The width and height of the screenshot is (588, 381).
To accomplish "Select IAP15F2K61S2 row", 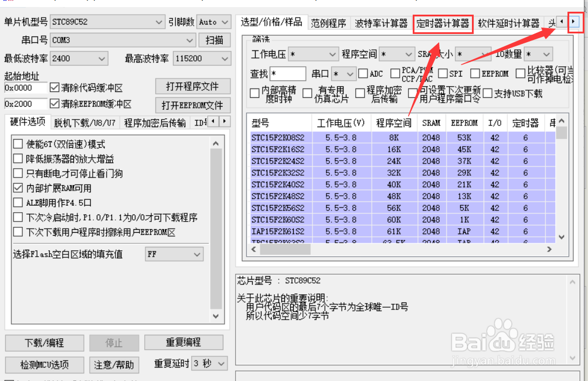I will click(402, 232).
